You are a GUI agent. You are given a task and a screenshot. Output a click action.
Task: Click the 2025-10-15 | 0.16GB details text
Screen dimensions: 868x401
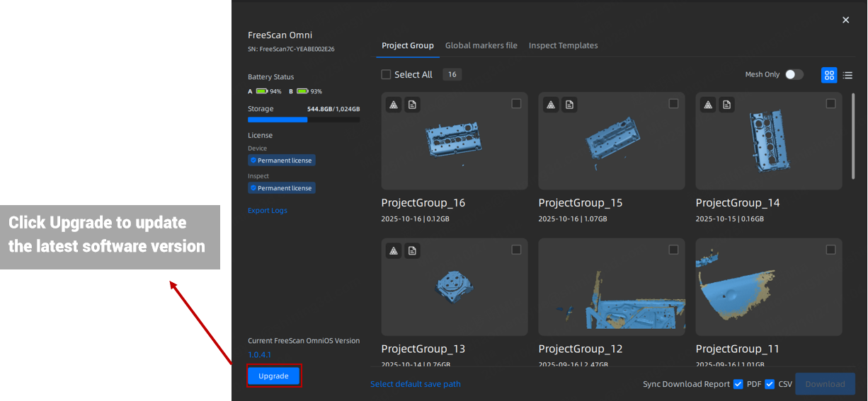pos(730,219)
